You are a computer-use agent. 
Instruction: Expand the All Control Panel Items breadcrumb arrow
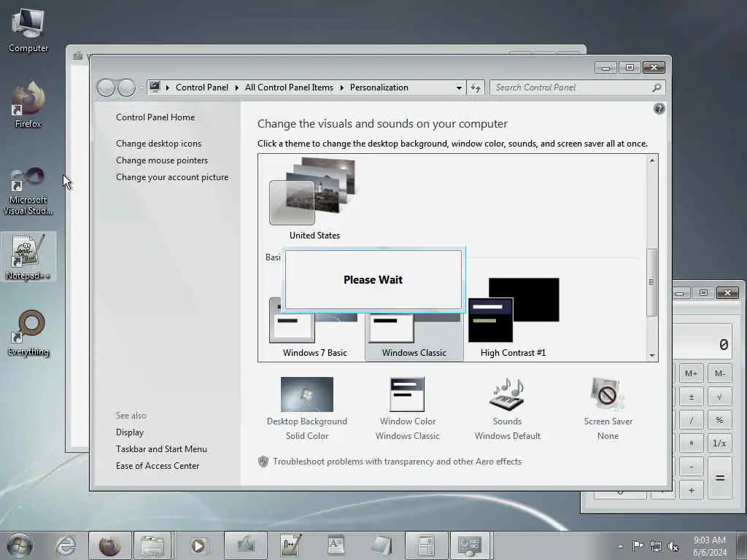tap(341, 87)
